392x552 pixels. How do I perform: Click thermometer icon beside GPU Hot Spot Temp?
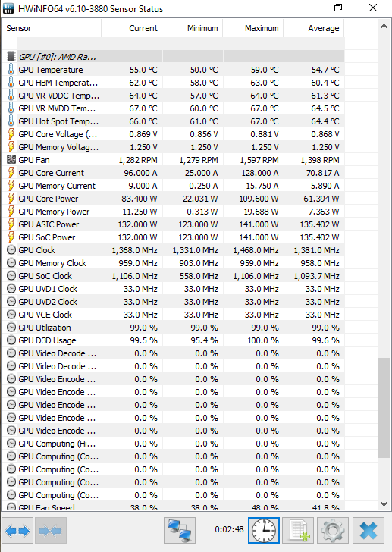tap(11, 121)
